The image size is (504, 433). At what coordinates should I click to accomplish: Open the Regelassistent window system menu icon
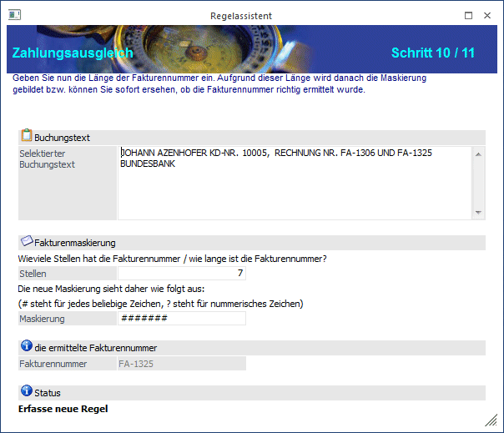(x=14, y=14)
